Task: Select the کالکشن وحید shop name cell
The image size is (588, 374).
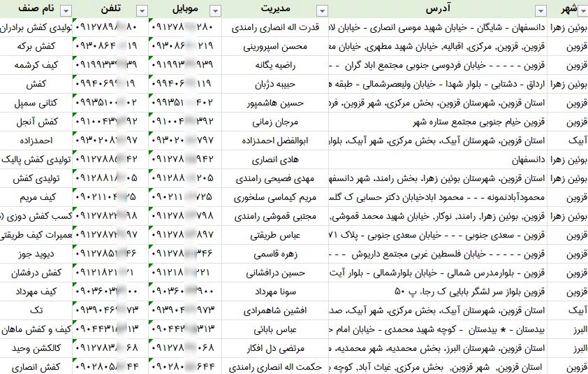Action: pos(36,348)
